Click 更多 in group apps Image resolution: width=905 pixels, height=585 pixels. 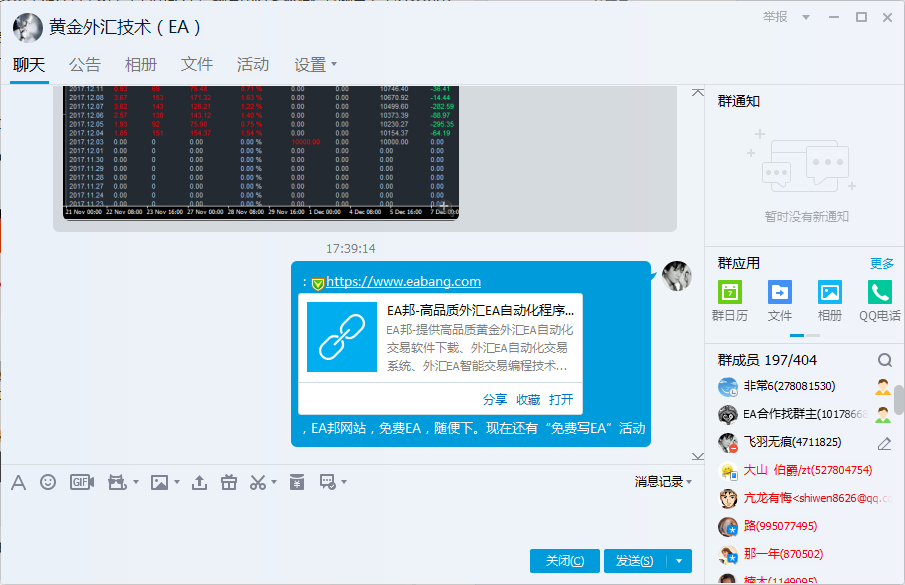click(x=882, y=264)
